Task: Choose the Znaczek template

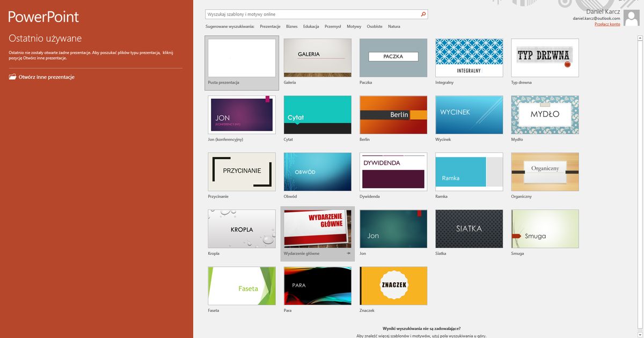Action: 393,285
